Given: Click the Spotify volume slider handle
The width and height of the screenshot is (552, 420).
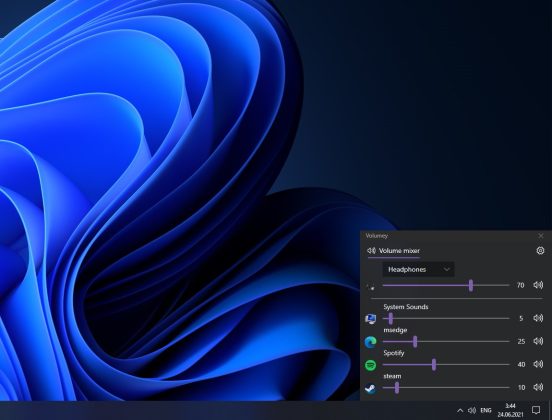Looking at the screenshot, I should pos(434,364).
